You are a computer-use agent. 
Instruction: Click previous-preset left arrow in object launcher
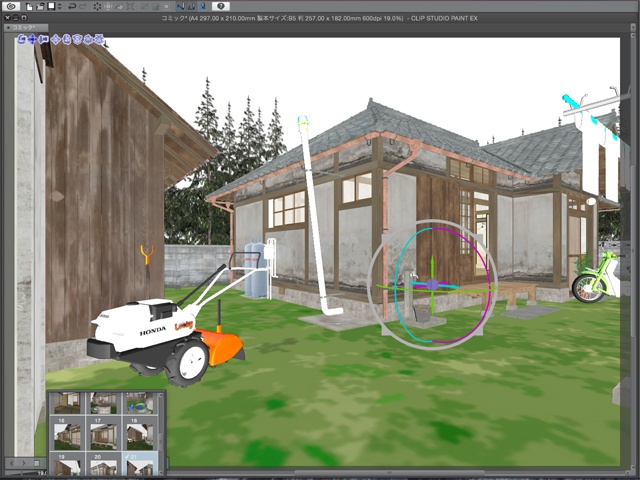[12, 463]
